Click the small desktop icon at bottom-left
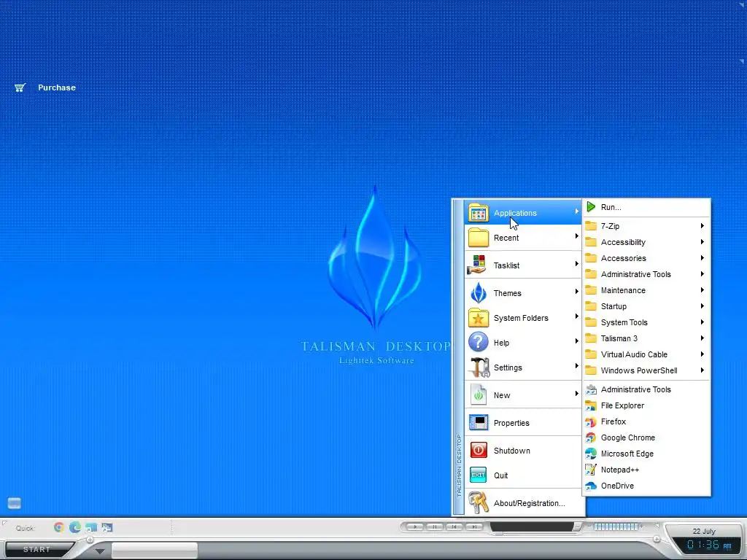The width and height of the screenshot is (747, 560). 15,503
